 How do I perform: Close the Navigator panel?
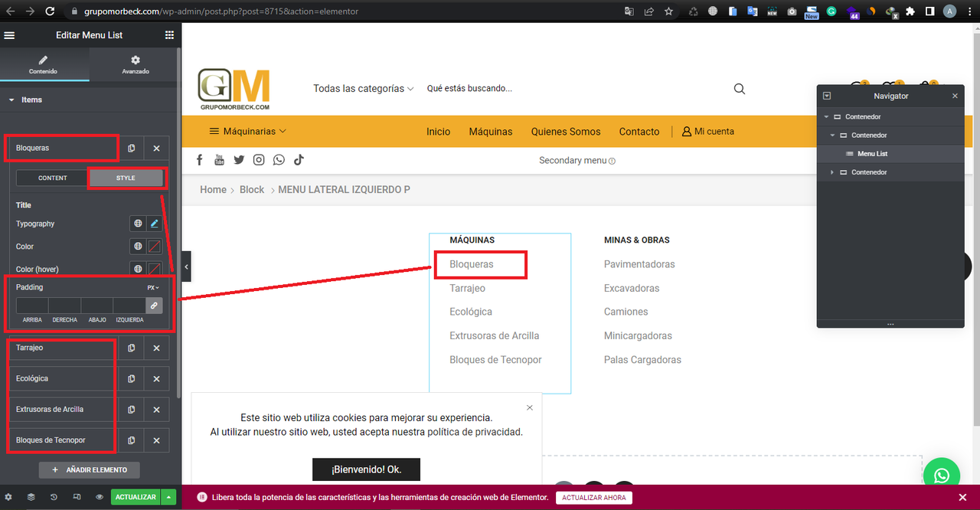click(955, 96)
